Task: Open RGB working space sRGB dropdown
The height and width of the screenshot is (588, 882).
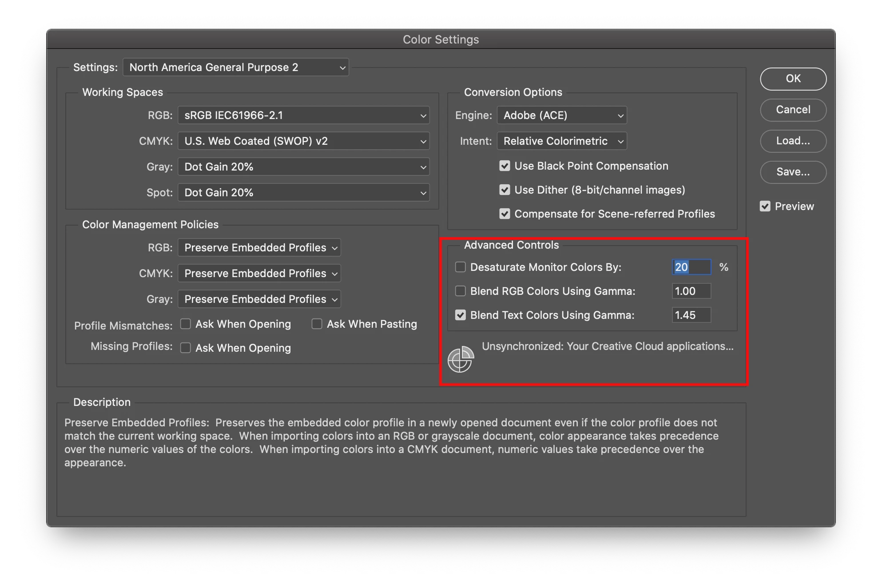Action: tap(303, 115)
